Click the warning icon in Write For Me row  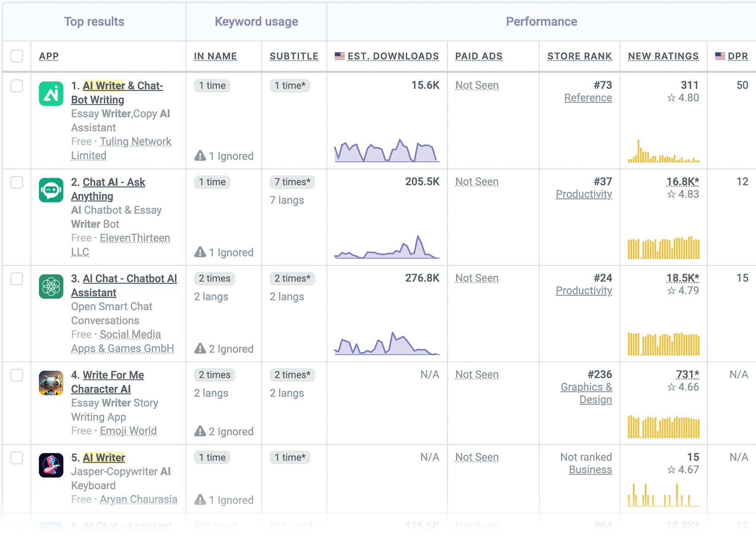tap(200, 431)
